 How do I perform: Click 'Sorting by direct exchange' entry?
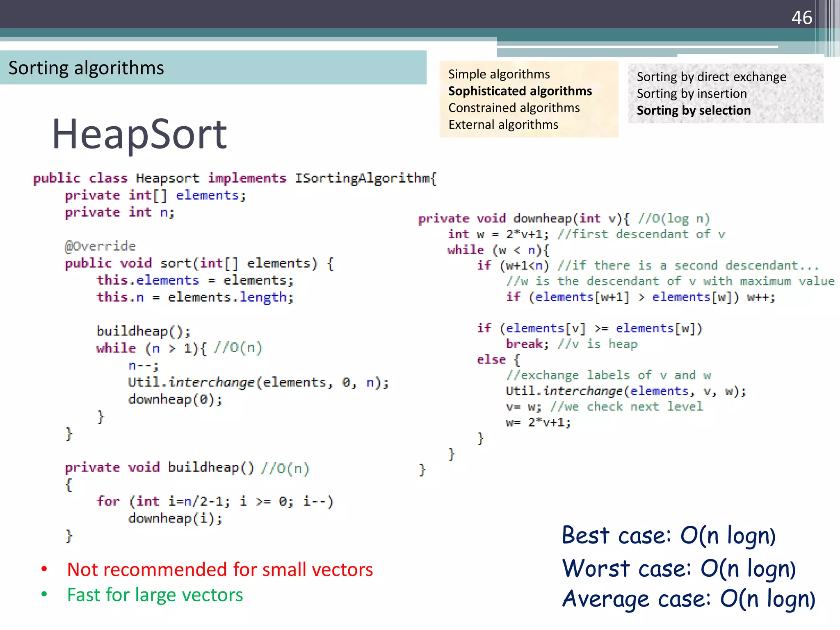(x=712, y=77)
